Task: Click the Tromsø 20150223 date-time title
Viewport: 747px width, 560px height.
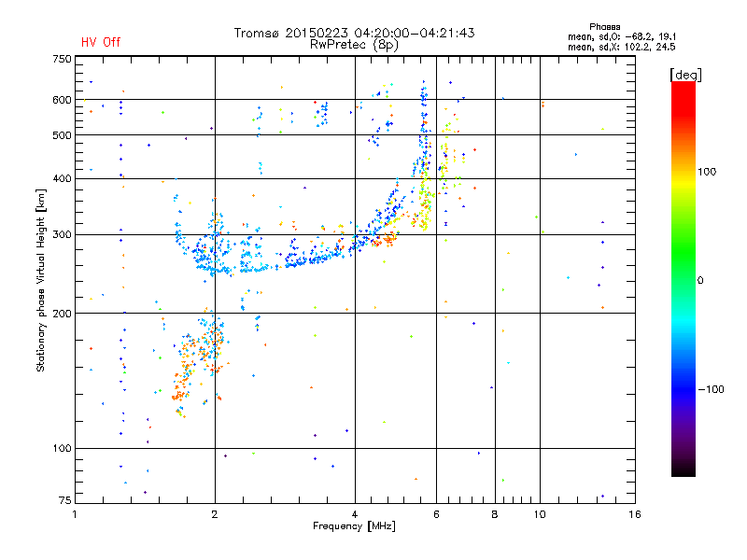Action: [x=354, y=33]
